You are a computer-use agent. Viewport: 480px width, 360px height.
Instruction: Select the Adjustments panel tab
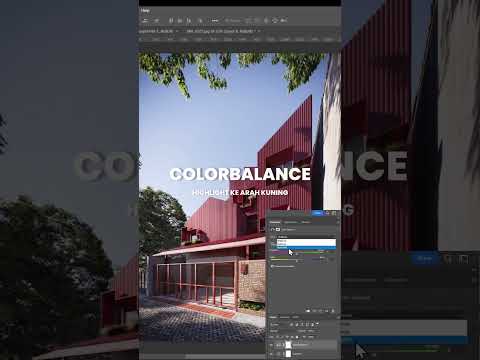(290, 222)
